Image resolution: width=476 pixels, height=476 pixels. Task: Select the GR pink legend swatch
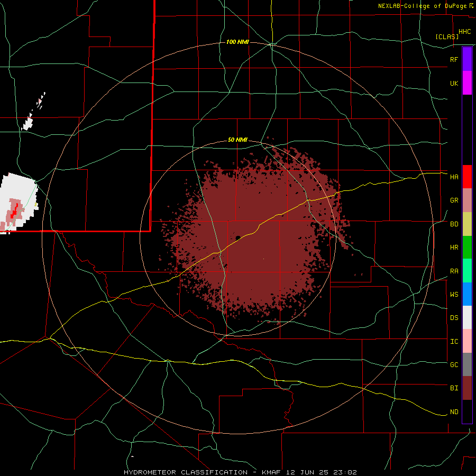467,200
